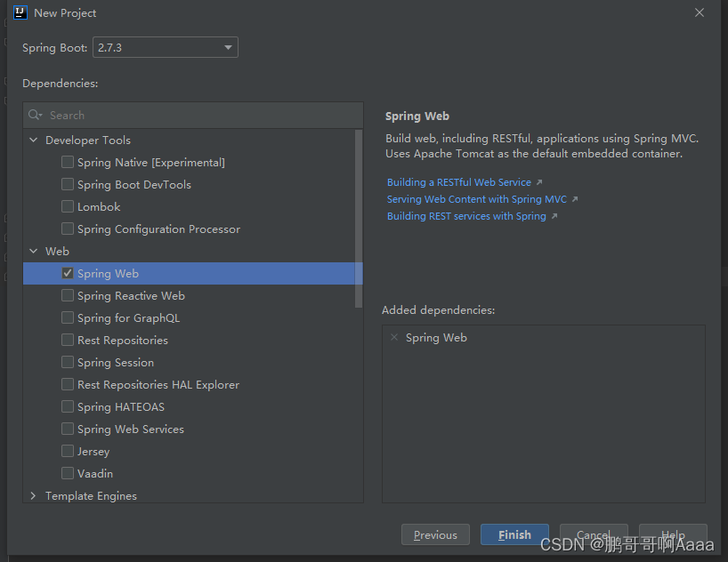The width and height of the screenshot is (728, 562).
Task: Select the Template Engines tree label
Action: pyautogui.click(x=91, y=495)
